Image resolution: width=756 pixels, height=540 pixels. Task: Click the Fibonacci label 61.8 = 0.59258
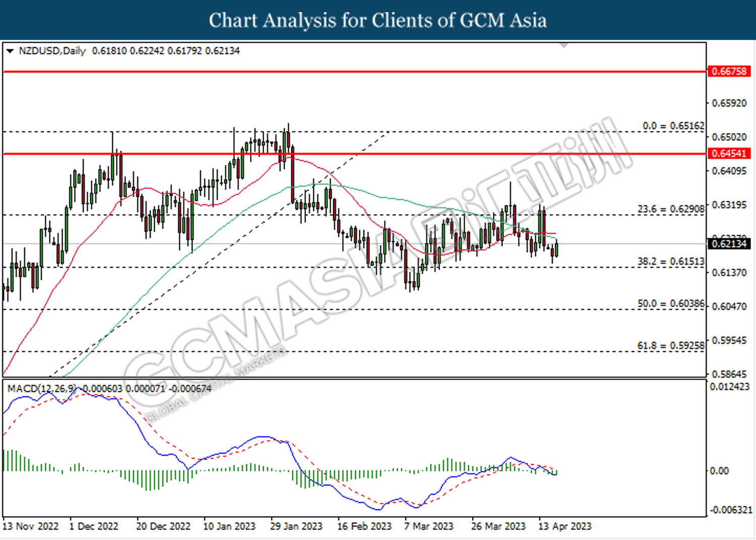point(671,345)
